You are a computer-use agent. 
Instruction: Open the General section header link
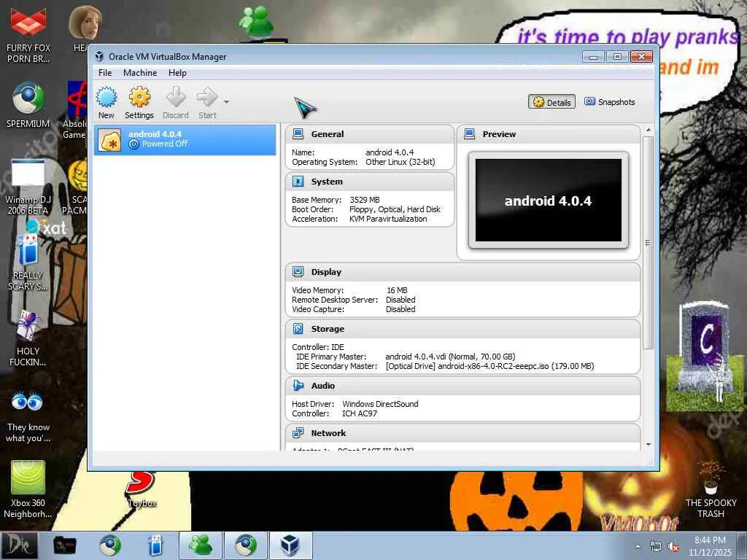point(328,134)
